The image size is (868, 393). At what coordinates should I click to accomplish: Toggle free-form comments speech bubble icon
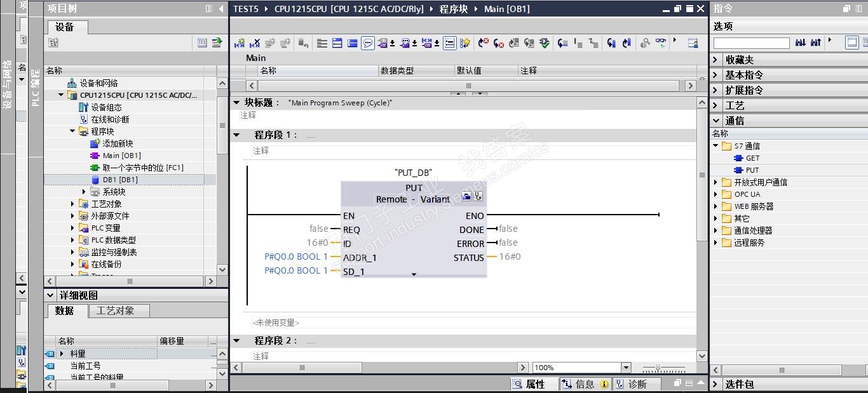pos(368,43)
